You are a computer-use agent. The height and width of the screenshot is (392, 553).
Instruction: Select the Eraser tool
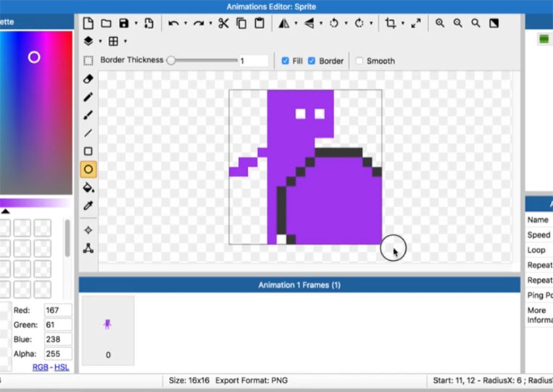coord(88,79)
